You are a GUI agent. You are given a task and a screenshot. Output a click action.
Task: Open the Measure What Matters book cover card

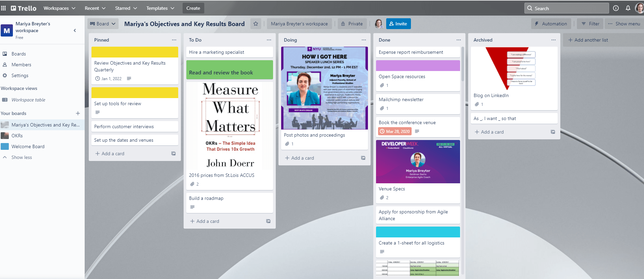[x=230, y=126]
